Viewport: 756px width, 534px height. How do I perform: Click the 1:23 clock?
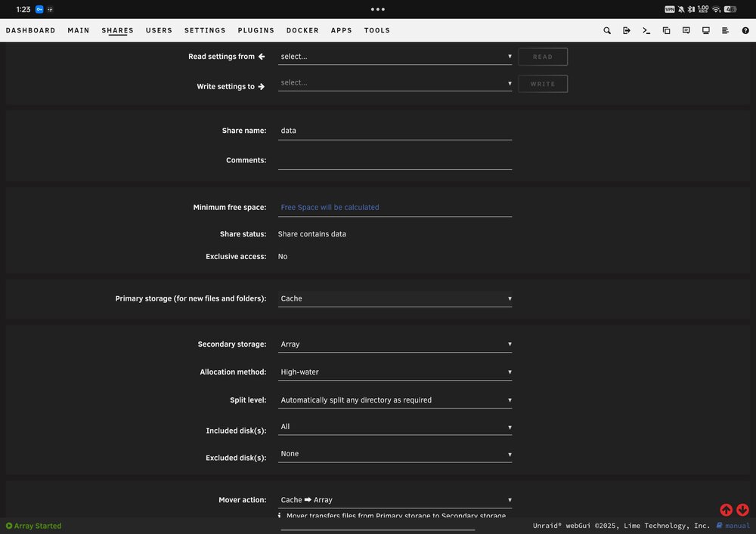click(23, 9)
